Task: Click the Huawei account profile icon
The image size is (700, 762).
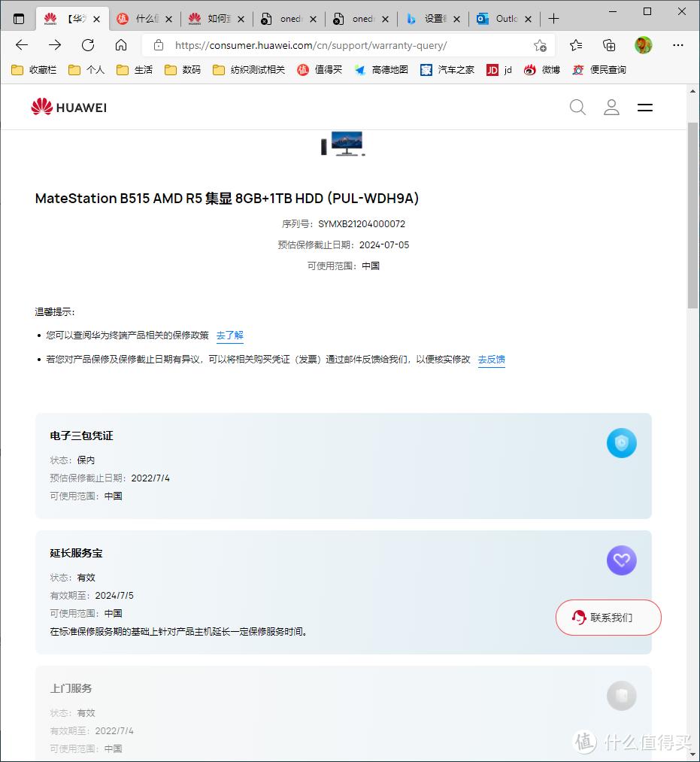Action: (611, 107)
